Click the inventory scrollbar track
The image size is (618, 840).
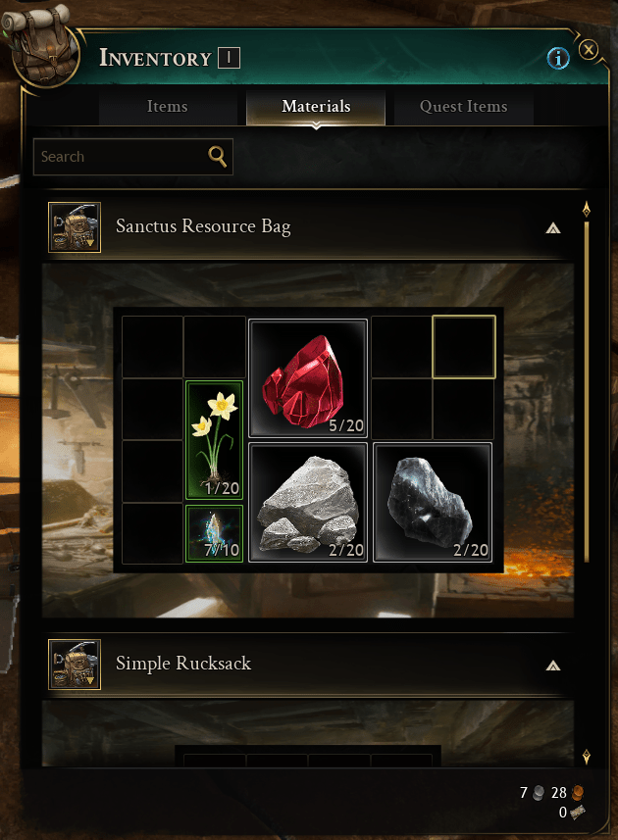(x=587, y=391)
